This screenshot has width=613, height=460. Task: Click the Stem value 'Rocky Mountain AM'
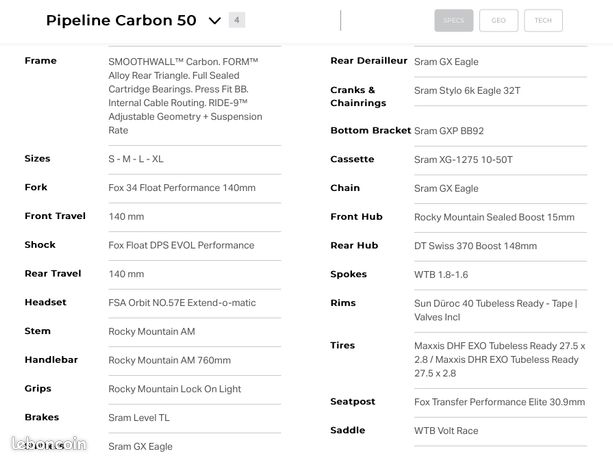tap(152, 332)
